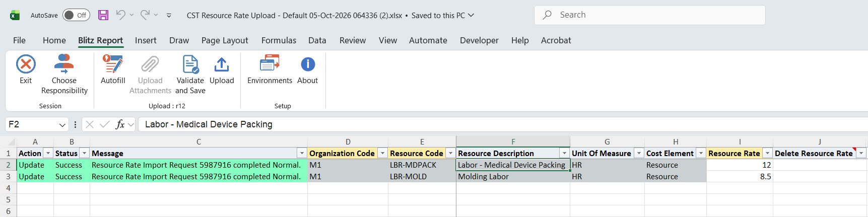Open the Review tab
The width and height of the screenshot is (868, 217).
point(353,40)
